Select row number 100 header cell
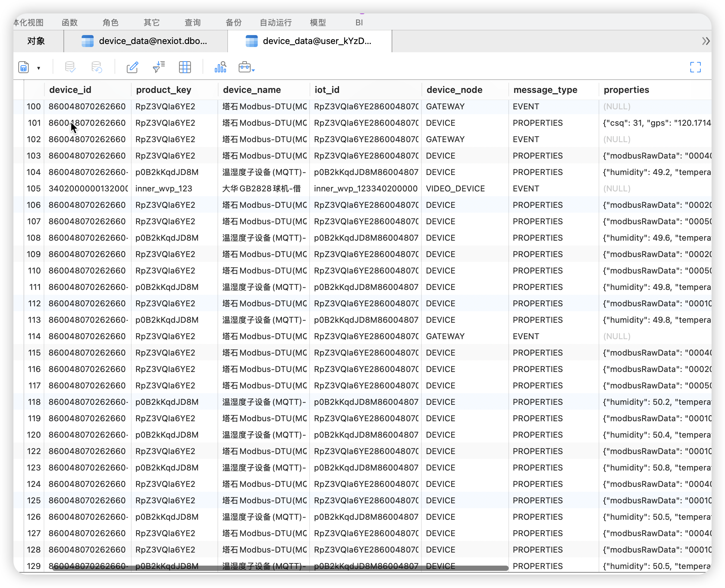The width and height of the screenshot is (725, 588). 34,107
